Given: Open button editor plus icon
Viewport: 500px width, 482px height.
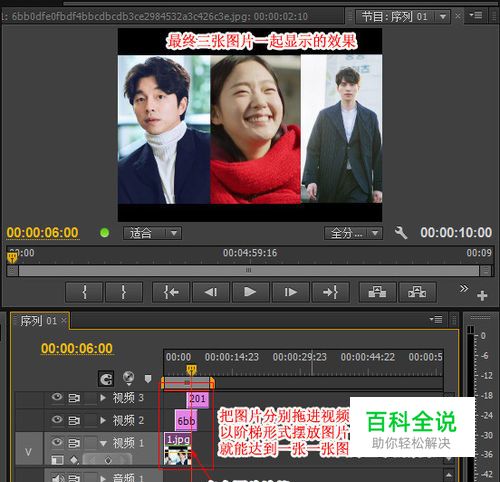Looking at the screenshot, I should tap(482, 295).
